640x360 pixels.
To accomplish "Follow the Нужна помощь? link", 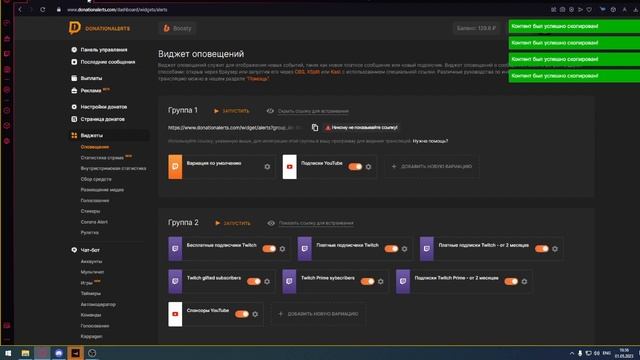I will tap(430, 141).
